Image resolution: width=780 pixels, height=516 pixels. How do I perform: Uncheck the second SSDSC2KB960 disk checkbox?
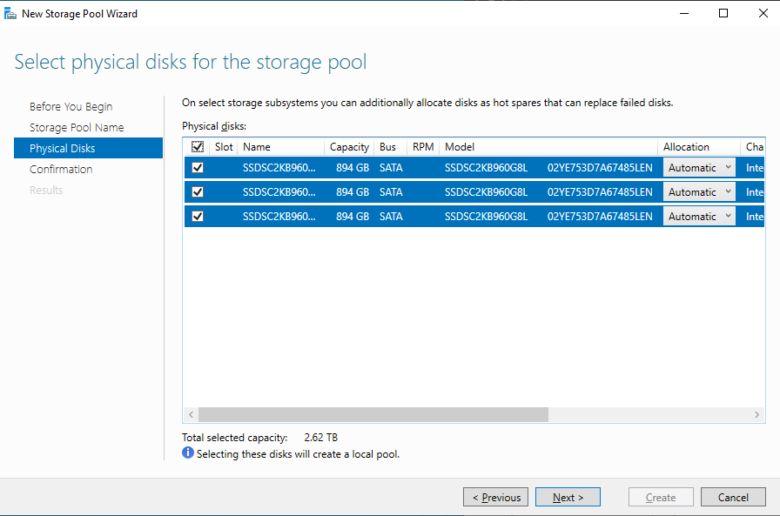[197, 192]
